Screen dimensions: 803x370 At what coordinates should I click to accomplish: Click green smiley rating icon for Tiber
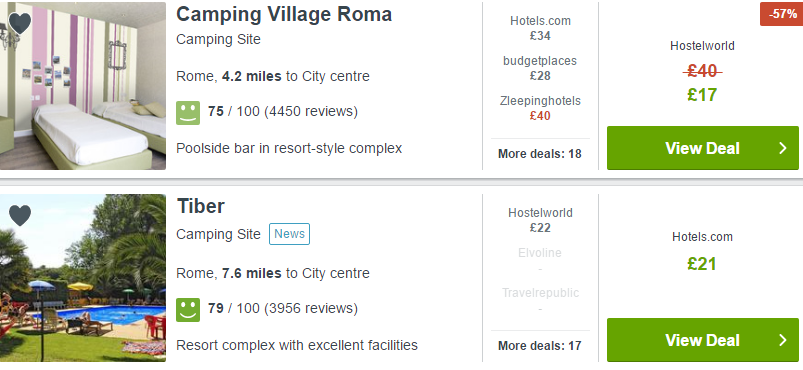188,310
